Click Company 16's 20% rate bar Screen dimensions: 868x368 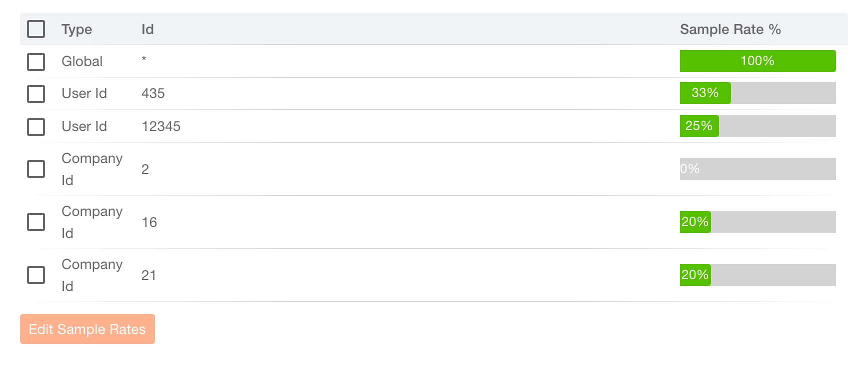pos(757,222)
